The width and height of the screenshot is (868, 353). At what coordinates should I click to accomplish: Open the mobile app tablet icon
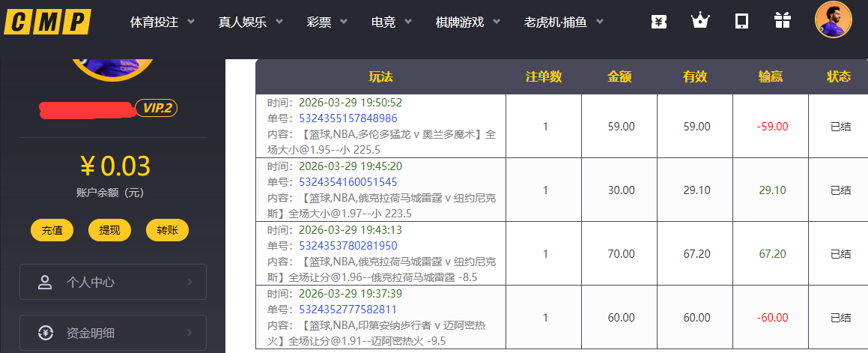[x=741, y=22]
